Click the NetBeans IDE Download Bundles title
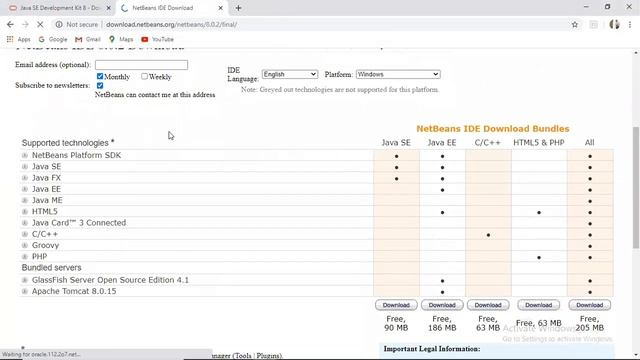 point(493,129)
